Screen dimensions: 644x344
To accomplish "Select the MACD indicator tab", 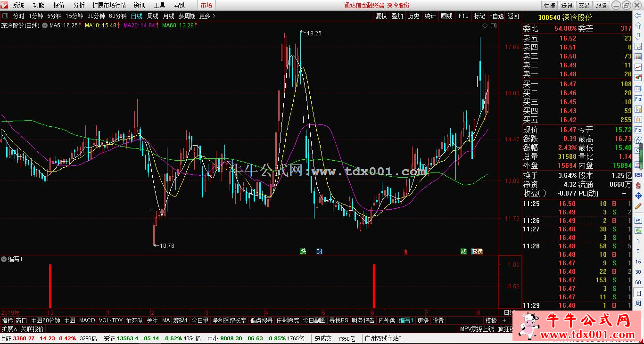I will pos(87,320).
